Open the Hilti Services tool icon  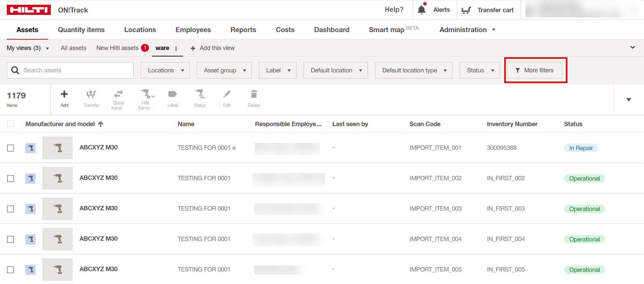click(146, 94)
